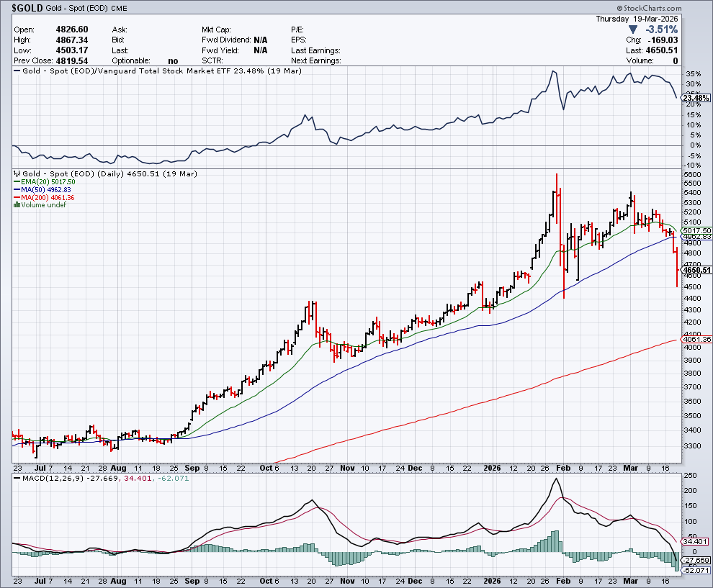This screenshot has width=713, height=588.
Task: Click the 4650.51 current price tag on axis
Action: (697, 270)
